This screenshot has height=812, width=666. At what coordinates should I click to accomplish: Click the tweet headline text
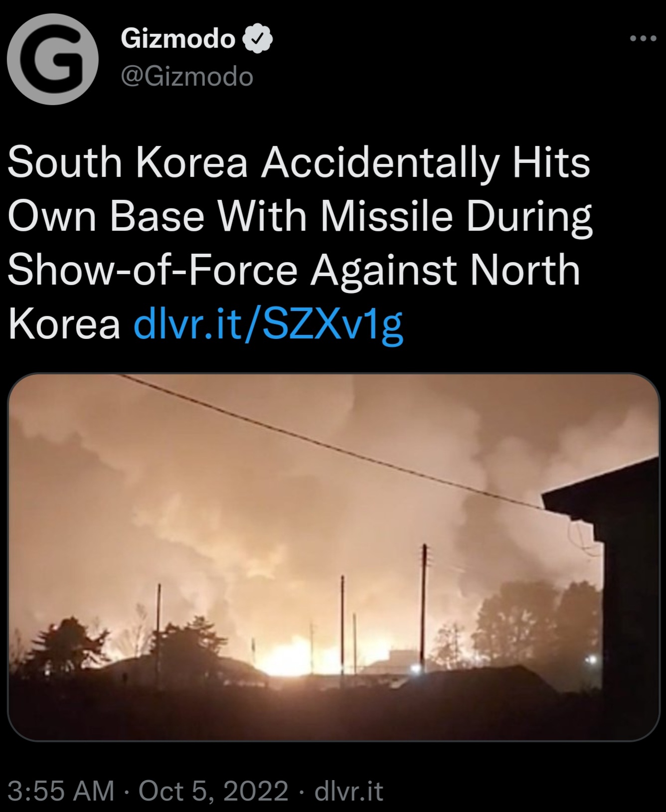(x=299, y=243)
